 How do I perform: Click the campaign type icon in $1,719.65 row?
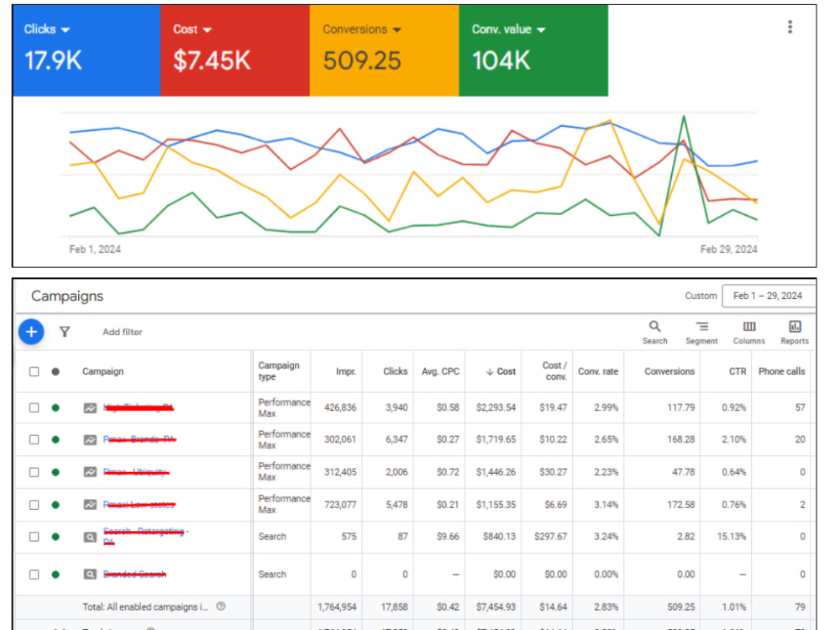click(x=90, y=440)
